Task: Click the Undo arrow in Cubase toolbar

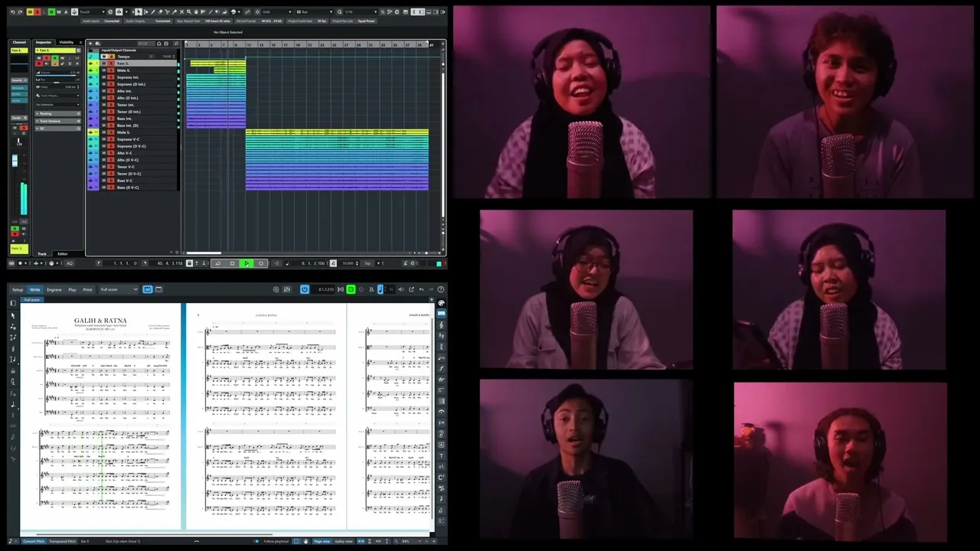Action: [12, 12]
